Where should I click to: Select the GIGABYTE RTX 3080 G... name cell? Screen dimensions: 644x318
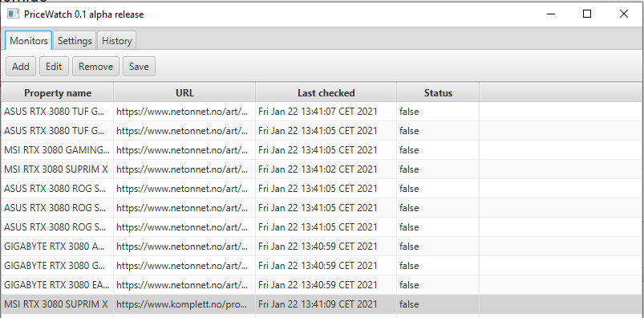tap(57, 266)
